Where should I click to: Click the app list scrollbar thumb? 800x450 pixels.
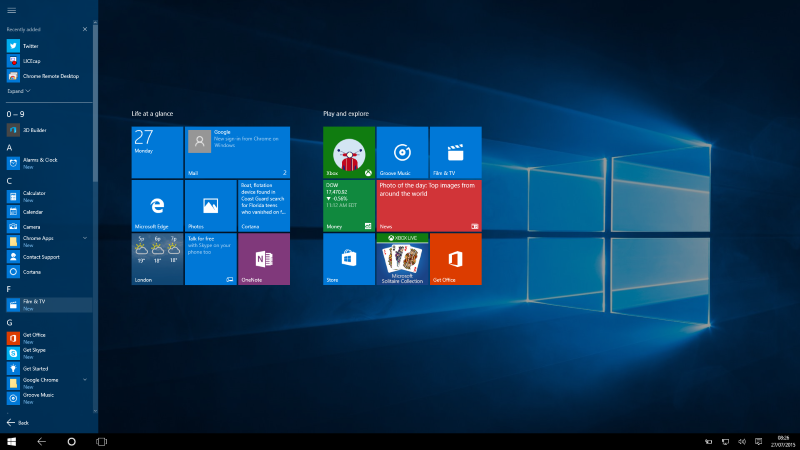95,102
